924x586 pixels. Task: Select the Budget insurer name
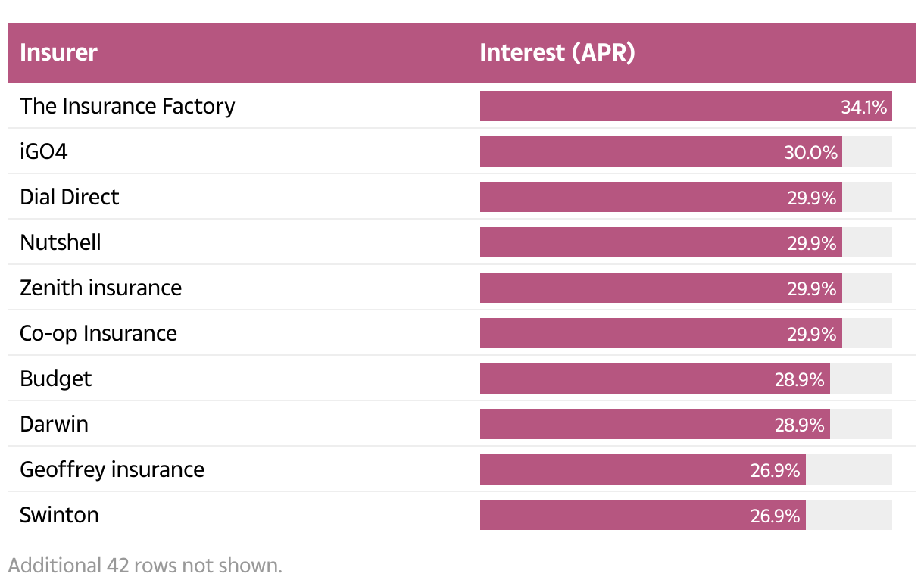pyautogui.click(x=56, y=379)
